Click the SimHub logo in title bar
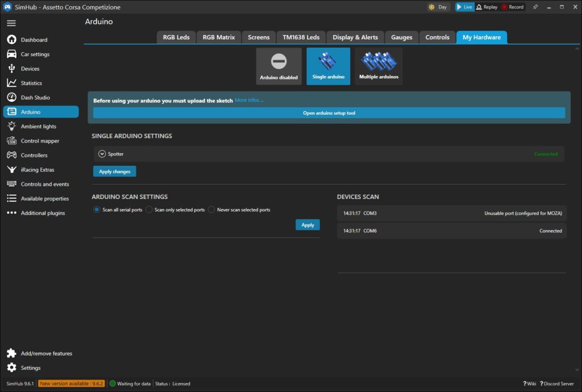This screenshot has height=392, width=582. click(7, 7)
